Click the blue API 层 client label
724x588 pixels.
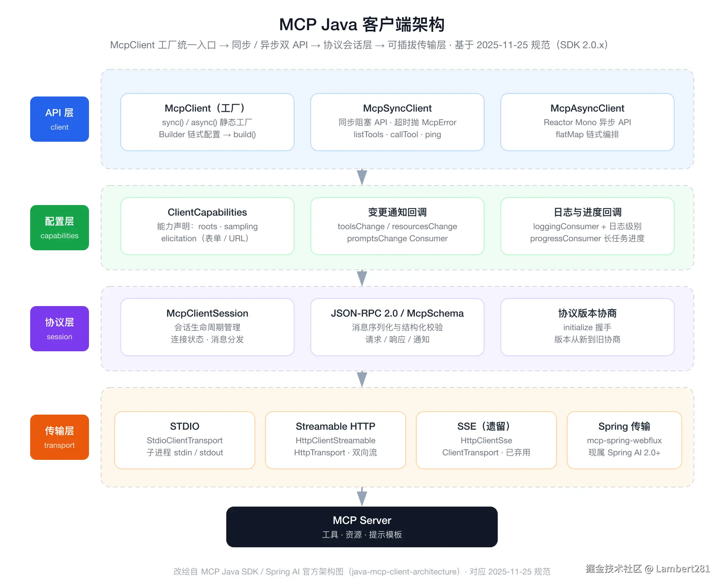[60, 119]
